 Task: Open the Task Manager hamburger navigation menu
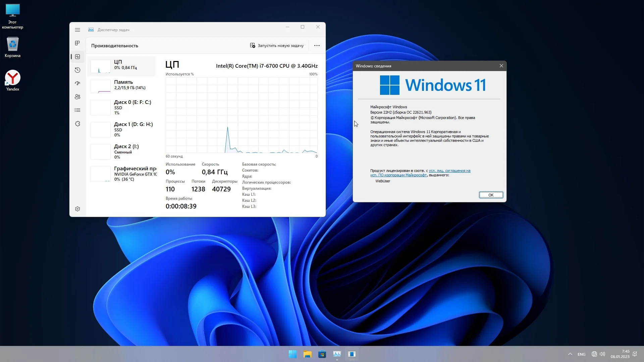[77, 30]
